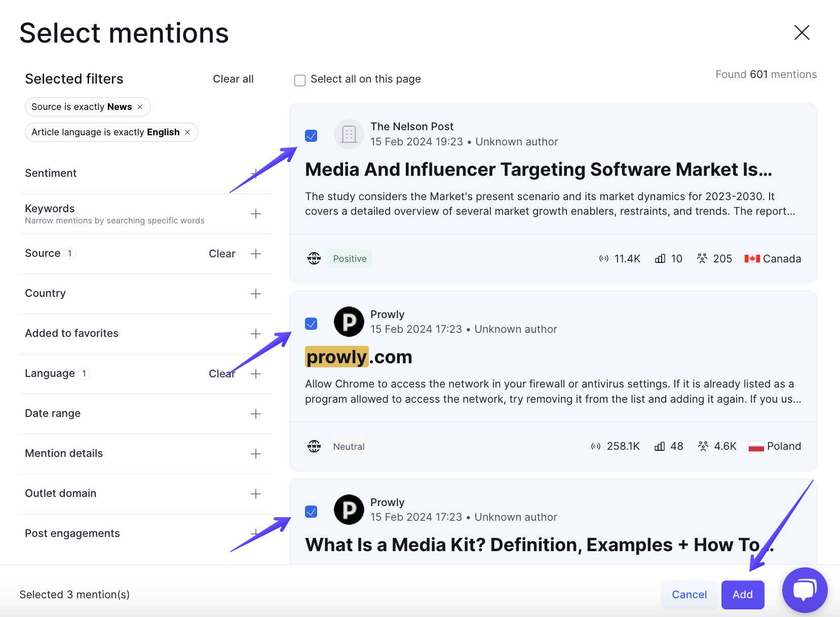Remove the Article language English filter chip
This screenshot has height=617, width=840.
[x=187, y=132]
